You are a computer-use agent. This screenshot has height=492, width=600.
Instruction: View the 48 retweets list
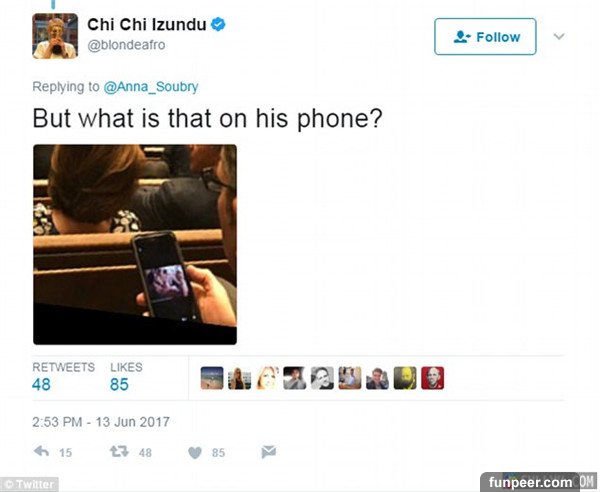point(63,377)
